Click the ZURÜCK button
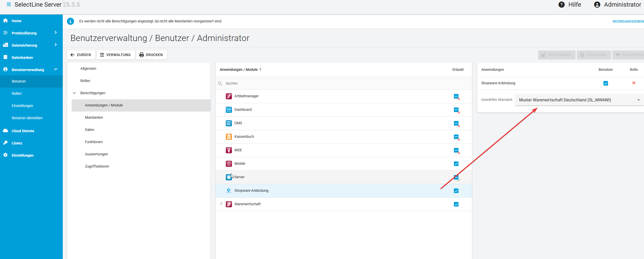The image size is (644, 259). click(81, 55)
